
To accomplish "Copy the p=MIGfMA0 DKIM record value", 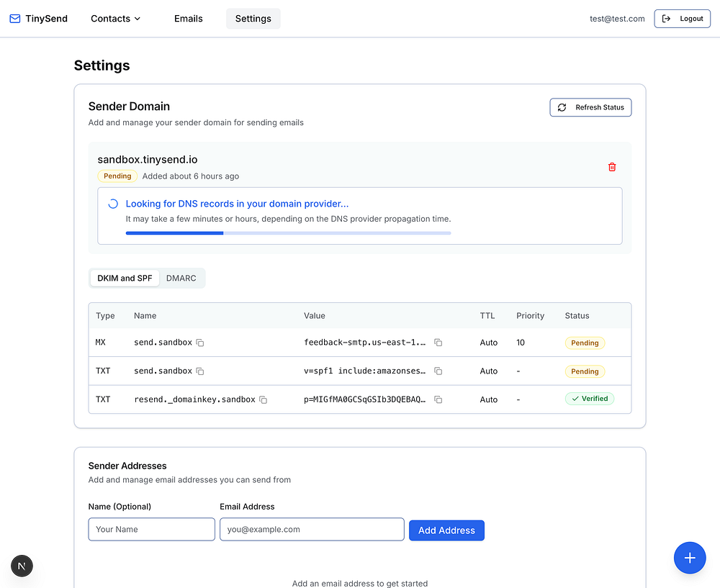I will coord(438,399).
